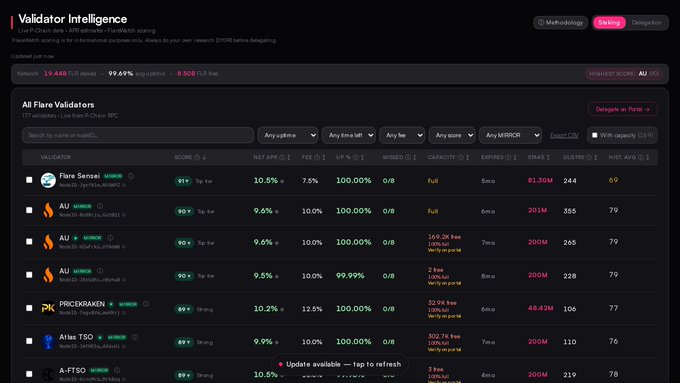This screenshot has width=680, height=383.
Task: Enable With capacity filter checkbox
Action: point(595,135)
